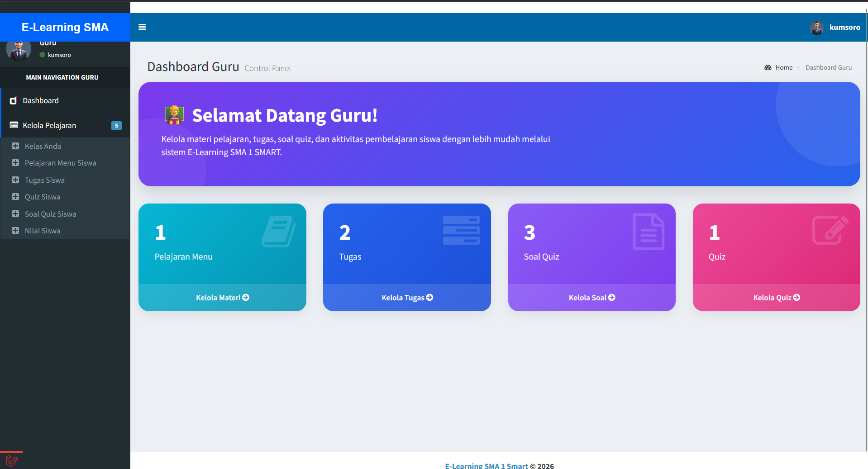Click the Tugas card label
This screenshot has width=868, height=469.
[350, 257]
